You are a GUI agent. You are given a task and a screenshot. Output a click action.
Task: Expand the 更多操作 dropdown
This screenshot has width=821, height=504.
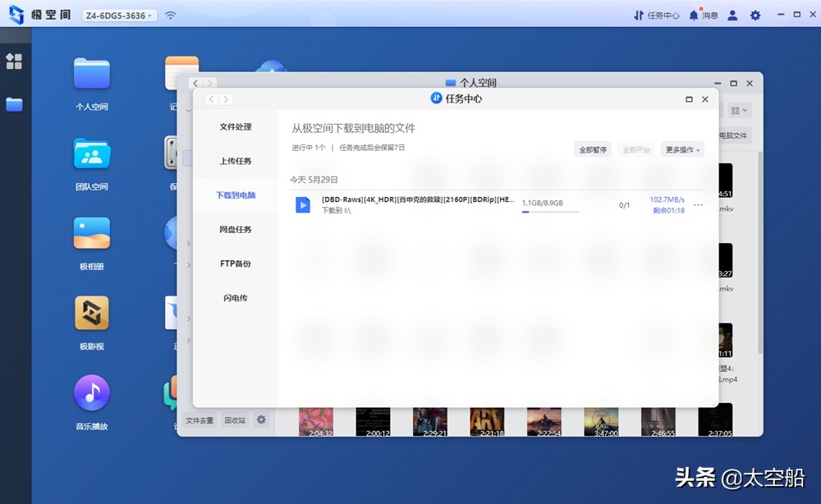coord(682,149)
